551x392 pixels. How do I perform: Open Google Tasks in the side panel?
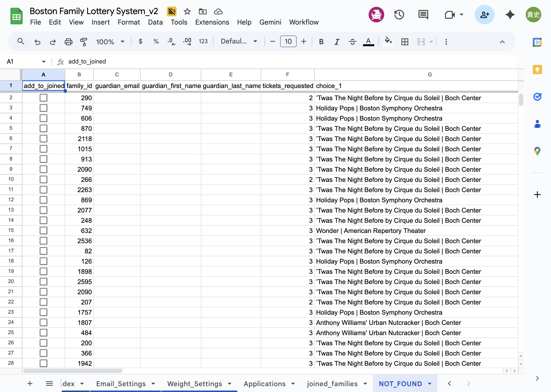tap(537, 97)
